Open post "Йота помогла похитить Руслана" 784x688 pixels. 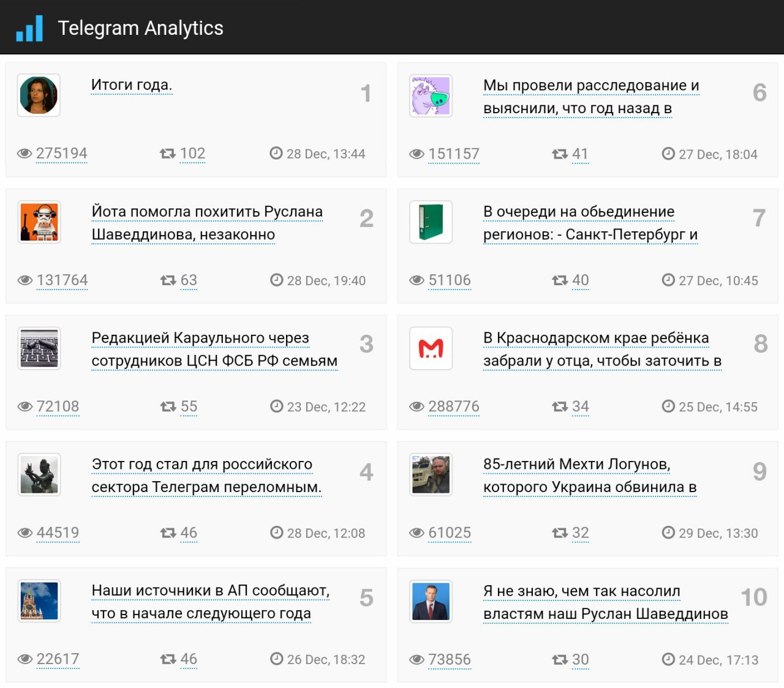point(207,212)
